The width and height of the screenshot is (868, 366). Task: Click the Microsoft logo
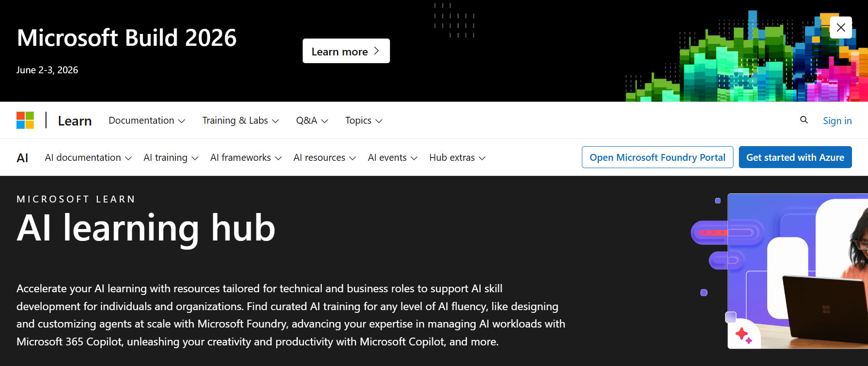tap(25, 120)
